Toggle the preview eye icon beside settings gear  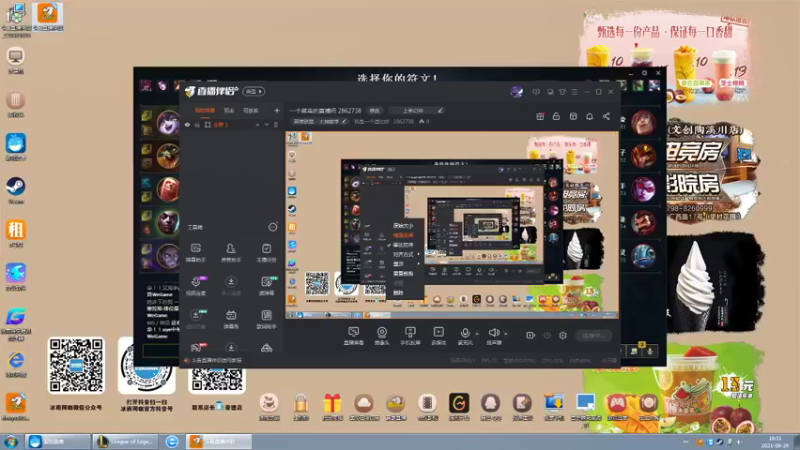click(547, 335)
